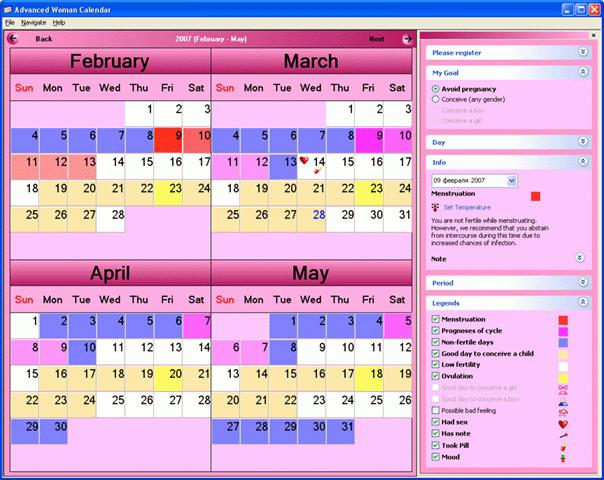Enable the Possible bad feeling checkbox

click(435, 410)
